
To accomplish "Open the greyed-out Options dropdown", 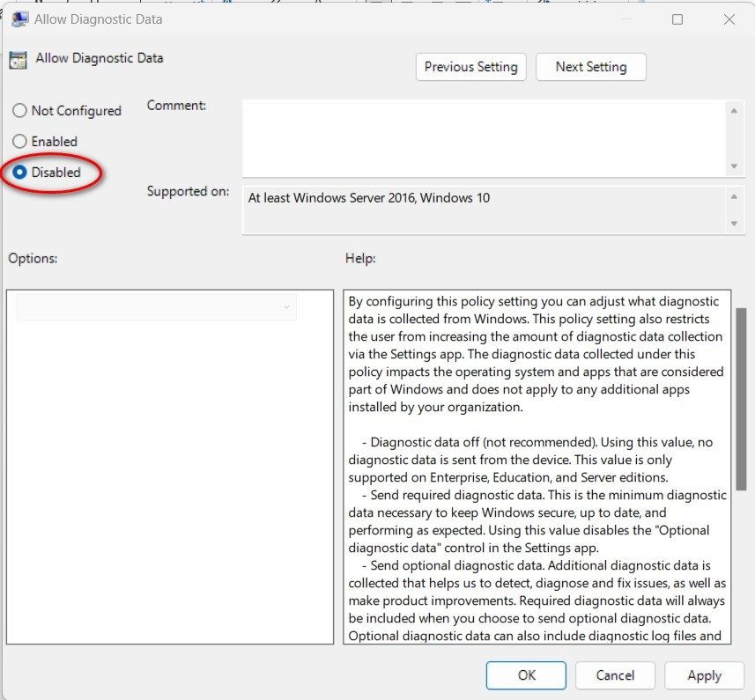I will [157, 306].
